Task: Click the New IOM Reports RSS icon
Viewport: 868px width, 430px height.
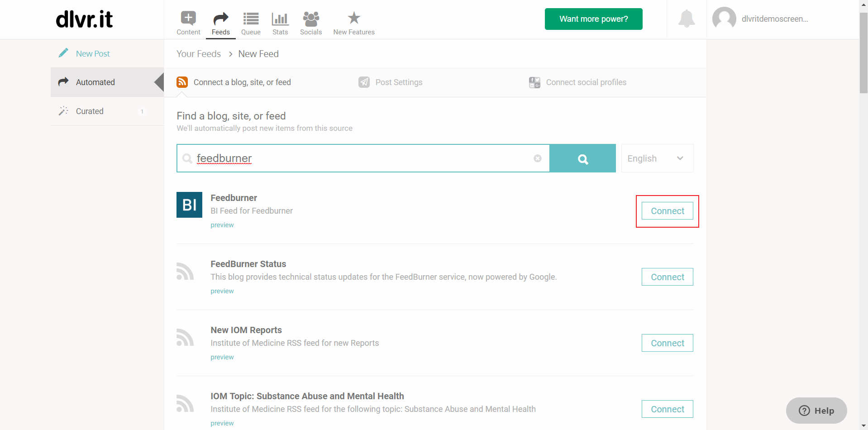Action: pos(185,337)
